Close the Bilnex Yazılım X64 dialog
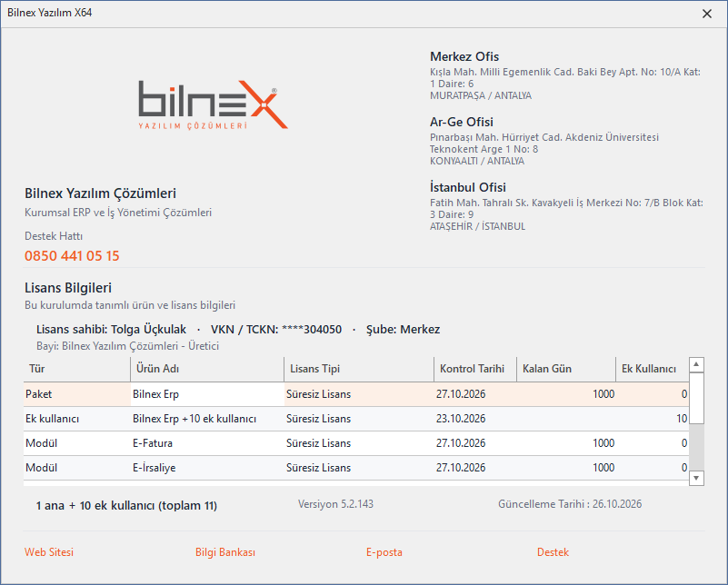 coord(707,14)
